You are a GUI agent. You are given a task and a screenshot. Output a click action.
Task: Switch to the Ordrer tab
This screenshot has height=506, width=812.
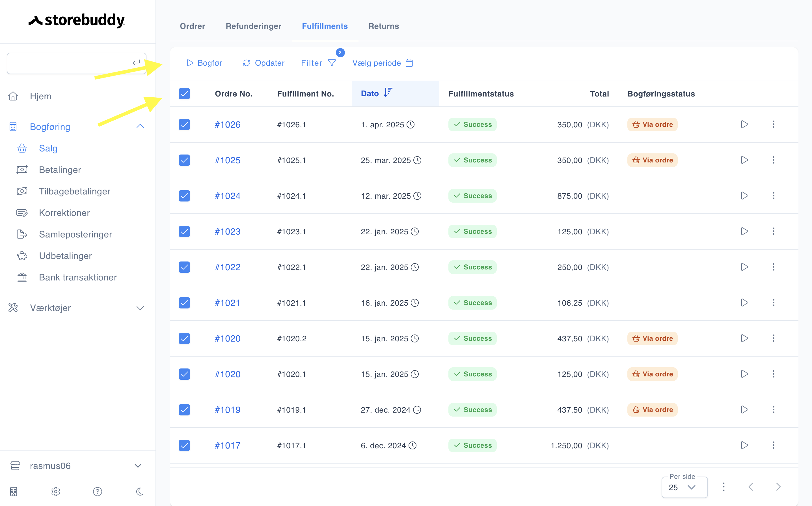click(x=192, y=26)
